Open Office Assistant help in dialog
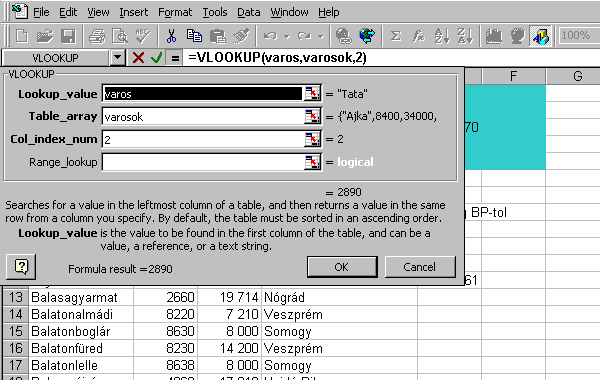Viewport: 600px width, 380px height. pyautogui.click(x=21, y=266)
